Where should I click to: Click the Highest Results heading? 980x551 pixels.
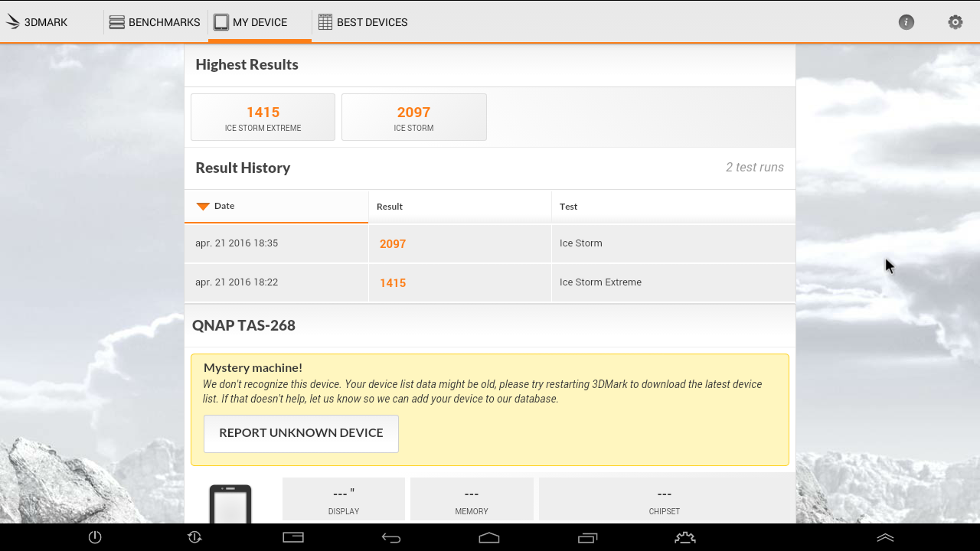247,65
